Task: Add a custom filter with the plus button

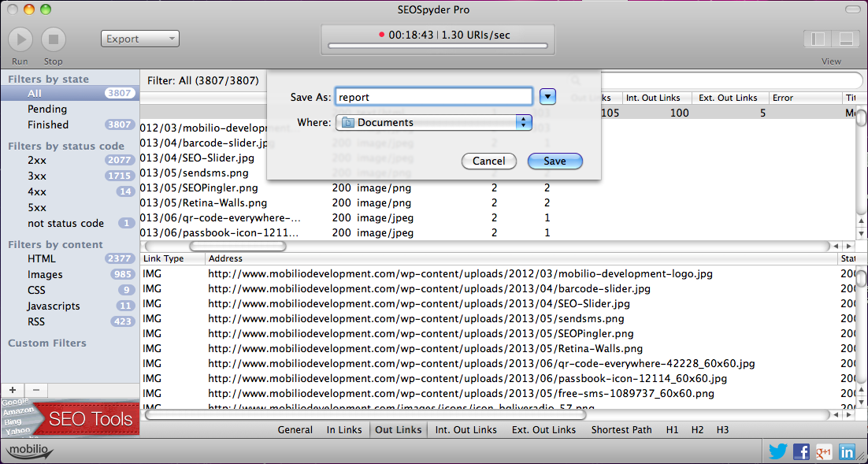Action: click(x=13, y=390)
